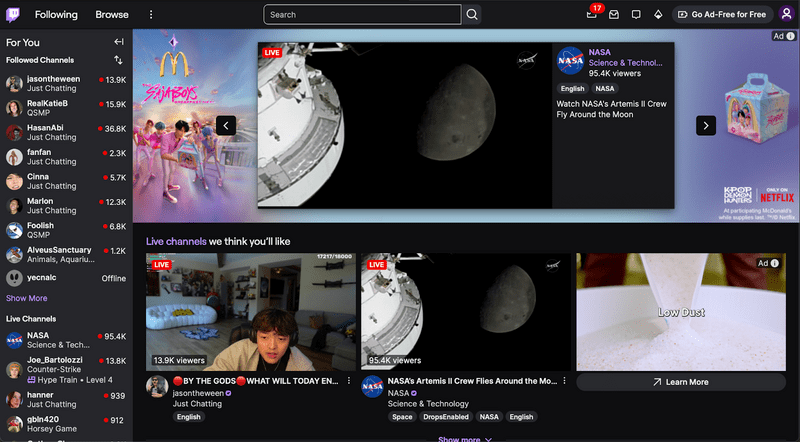Open the user profile avatar menu
This screenshot has height=442, width=800.
(x=786, y=14)
